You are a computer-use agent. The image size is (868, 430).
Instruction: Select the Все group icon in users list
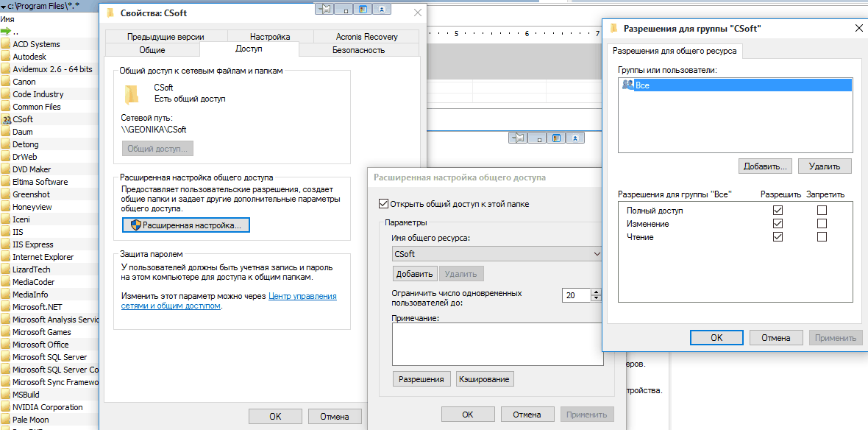point(627,85)
